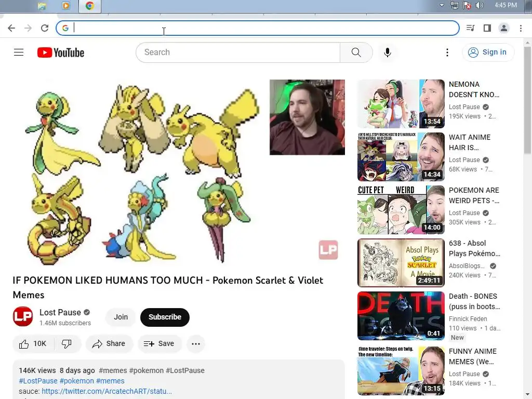
Task: Click the browser forward arrow
Action: pyautogui.click(x=28, y=28)
